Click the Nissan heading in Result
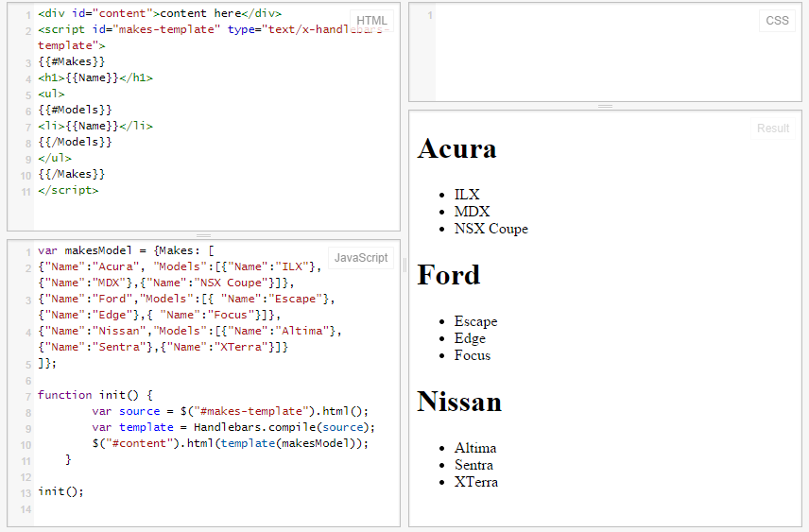This screenshot has height=532, width=809. 459,402
